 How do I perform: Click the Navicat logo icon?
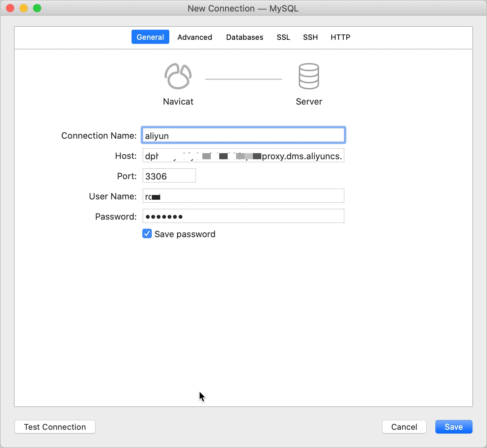coord(178,76)
